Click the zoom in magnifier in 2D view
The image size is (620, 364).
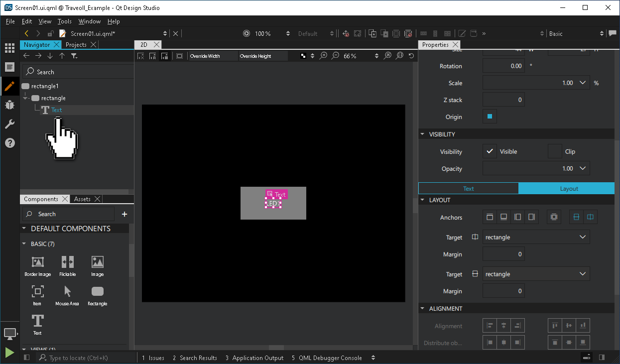pyautogui.click(x=323, y=56)
